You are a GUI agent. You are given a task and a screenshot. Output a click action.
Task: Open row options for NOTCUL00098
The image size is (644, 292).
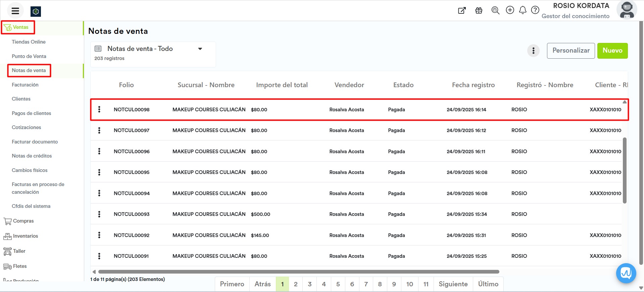pyautogui.click(x=99, y=109)
